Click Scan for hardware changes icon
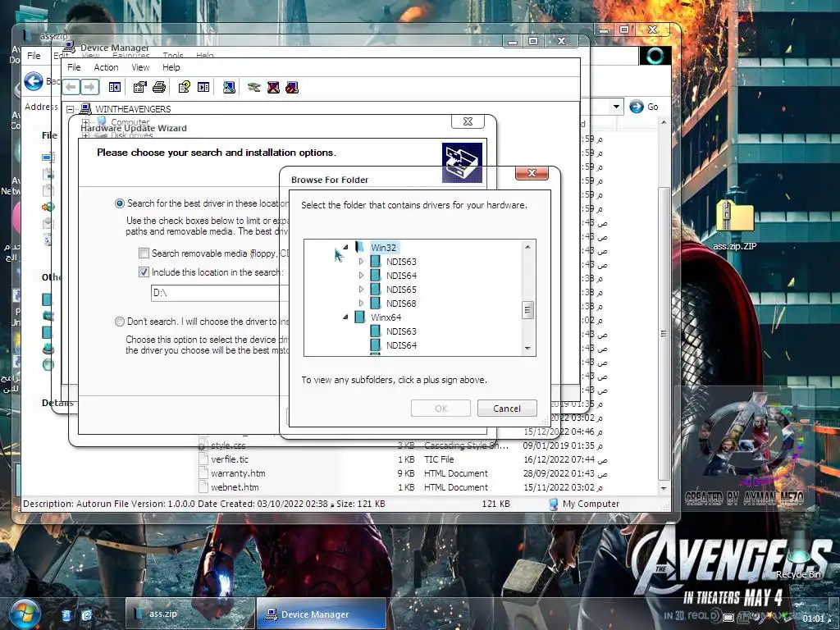Image resolution: width=840 pixels, height=630 pixels. (230, 87)
